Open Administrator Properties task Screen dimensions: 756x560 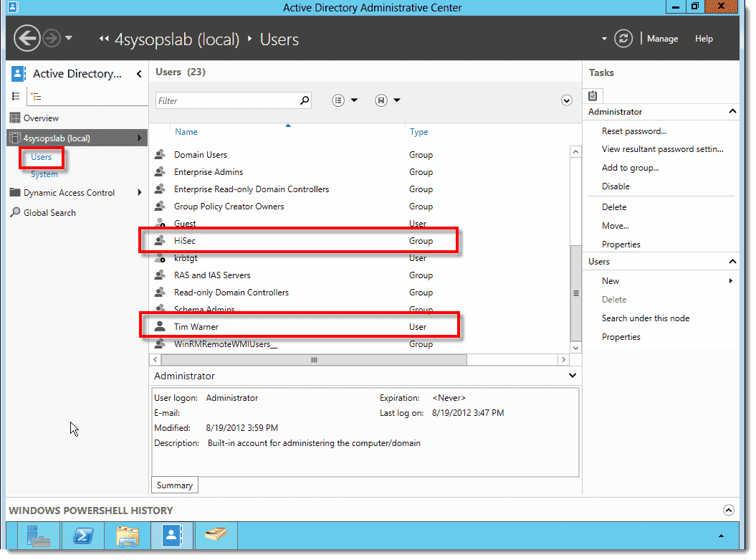coord(621,245)
